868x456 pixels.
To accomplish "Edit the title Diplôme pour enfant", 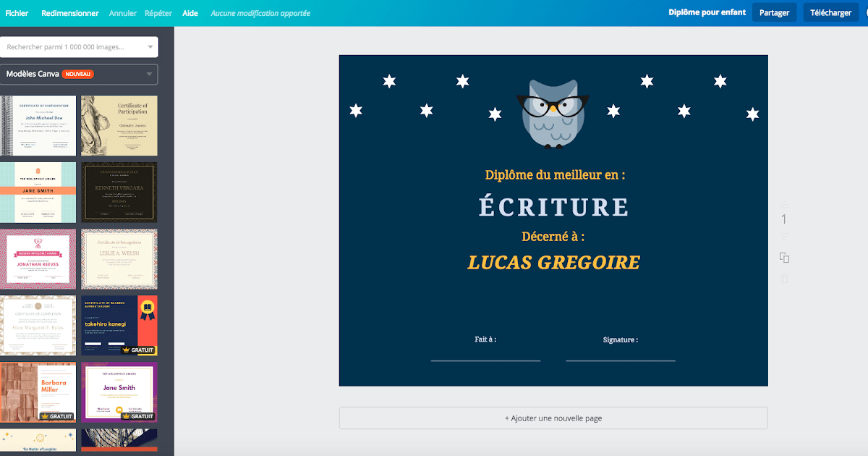I will click(707, 12).
